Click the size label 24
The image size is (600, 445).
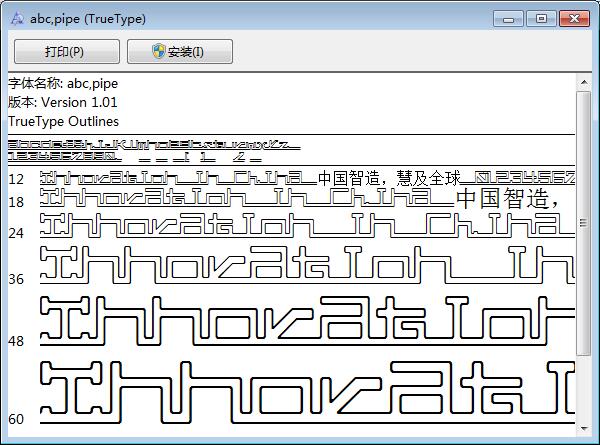(16, 233)
